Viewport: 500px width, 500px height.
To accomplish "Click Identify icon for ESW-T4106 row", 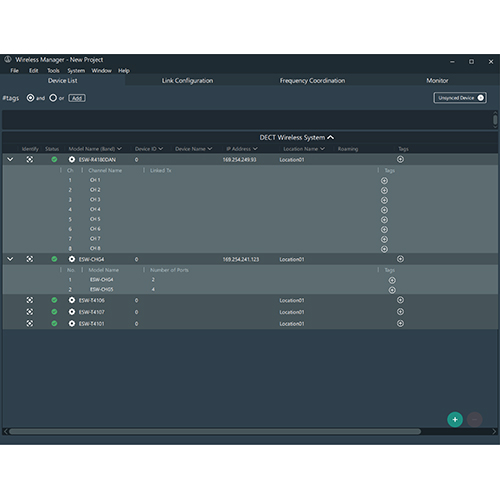I will point(30,300).
